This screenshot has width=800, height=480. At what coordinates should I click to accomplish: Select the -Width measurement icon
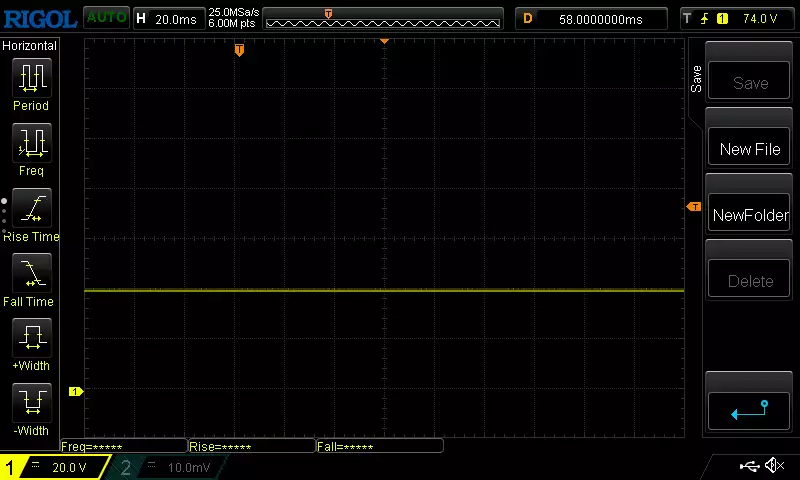point(32,402)
